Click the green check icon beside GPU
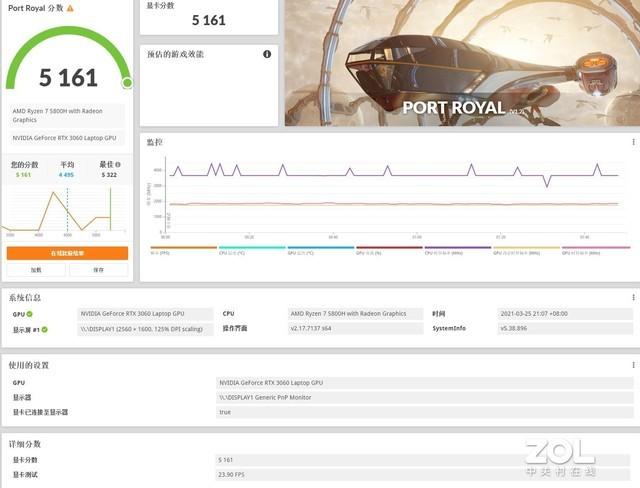The height and width of the screenshot is (488, 640). click(x=30, y=314)
